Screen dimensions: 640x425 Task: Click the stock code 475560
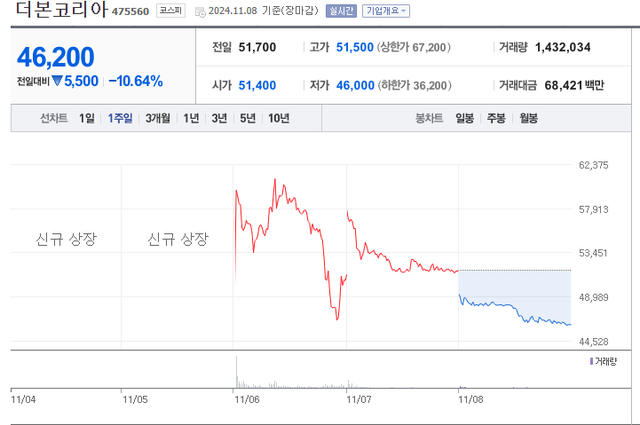pyautogui.click(x=131, y=11)
